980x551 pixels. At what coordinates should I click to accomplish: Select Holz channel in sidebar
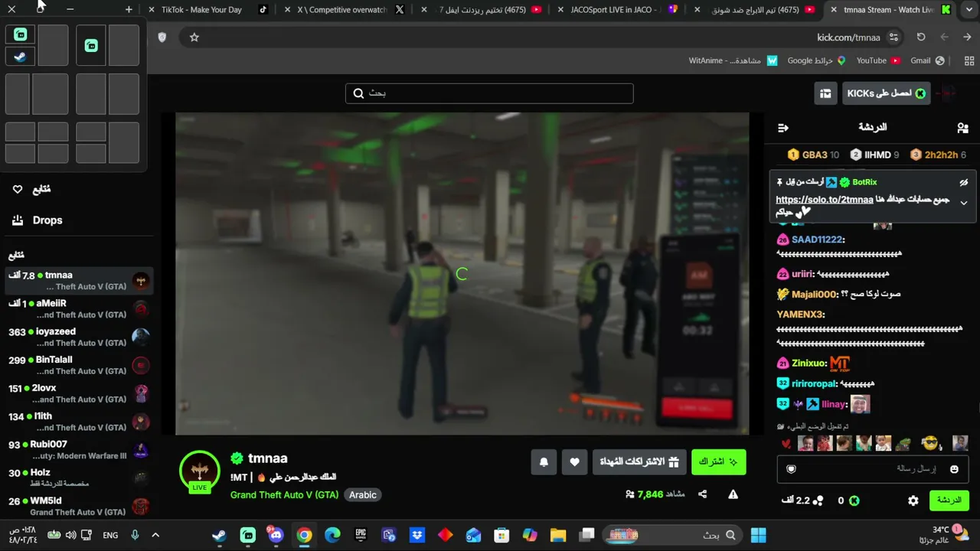78,478
